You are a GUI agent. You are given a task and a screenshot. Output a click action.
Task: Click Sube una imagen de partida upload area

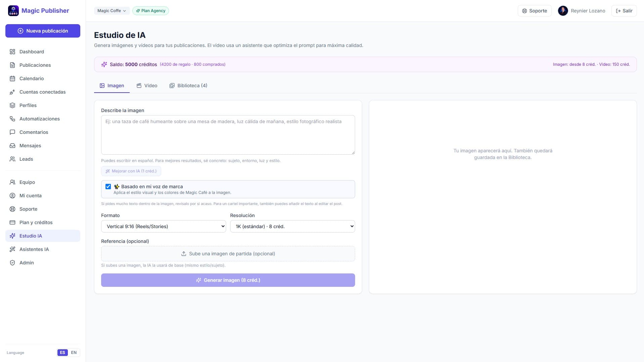point(228,254)
